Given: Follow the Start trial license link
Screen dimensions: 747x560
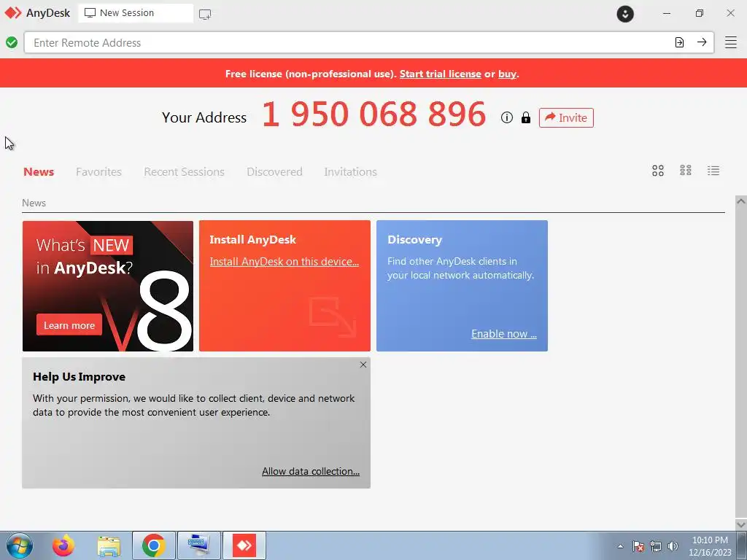Looking at the screenshot, I should coord(440,74).
